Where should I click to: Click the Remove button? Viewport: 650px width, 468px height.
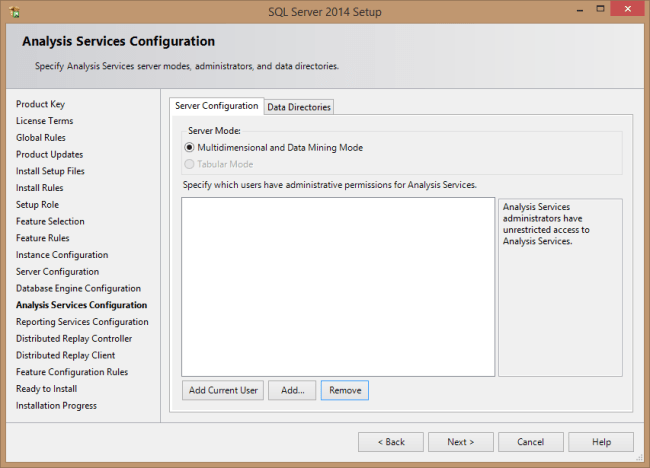tap(345, 390)
